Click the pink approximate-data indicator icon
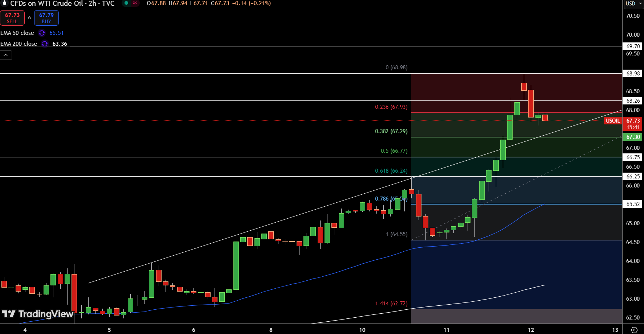The width and height of the screenshot is (644, 334). [x=135, y=3]
